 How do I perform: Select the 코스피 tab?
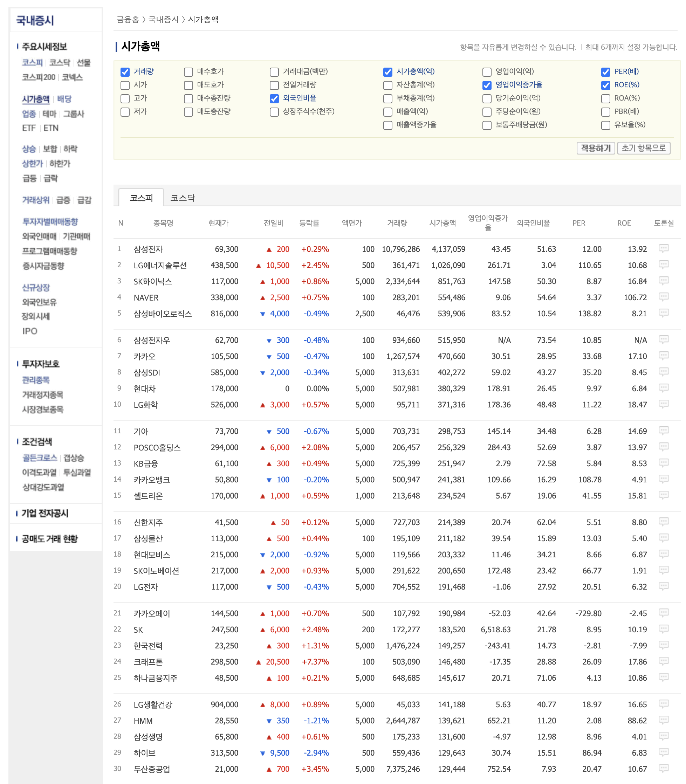point(141,198)
